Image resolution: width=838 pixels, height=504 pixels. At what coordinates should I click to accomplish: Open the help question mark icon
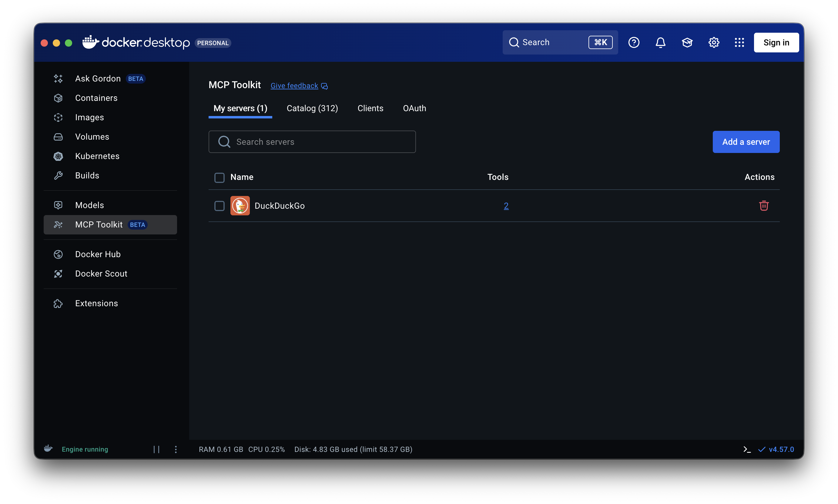(634, 42)
